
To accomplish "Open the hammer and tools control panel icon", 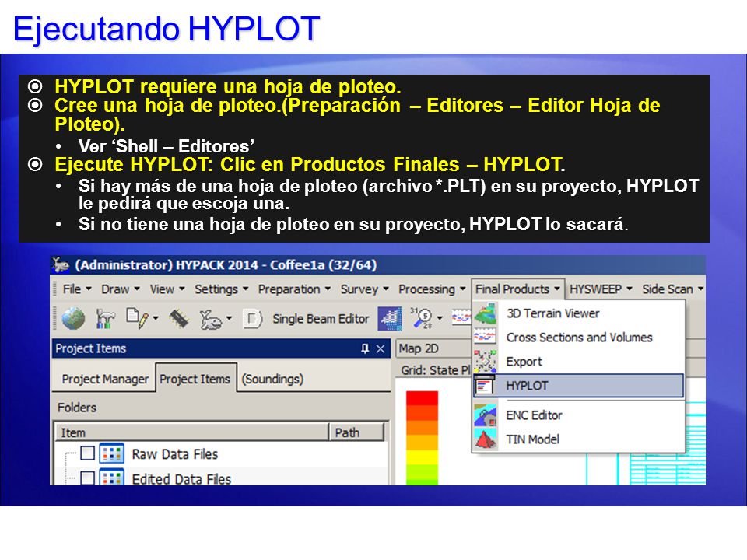I will (x=105, y=319).
